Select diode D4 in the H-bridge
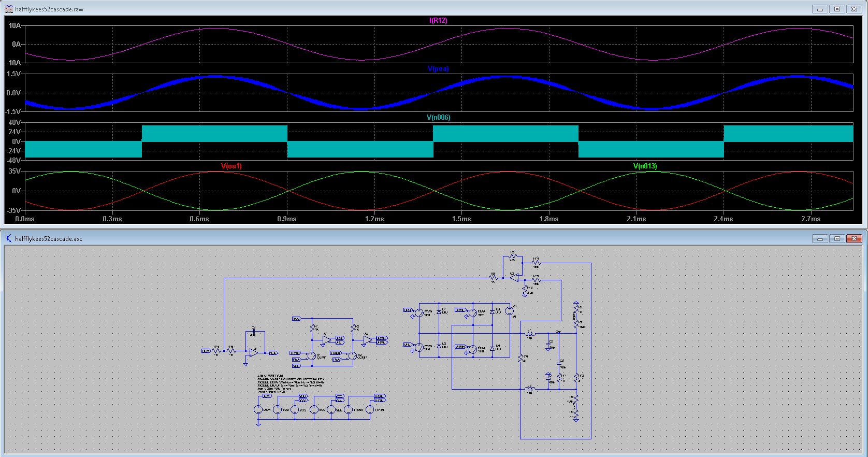 tap(492, 349)
